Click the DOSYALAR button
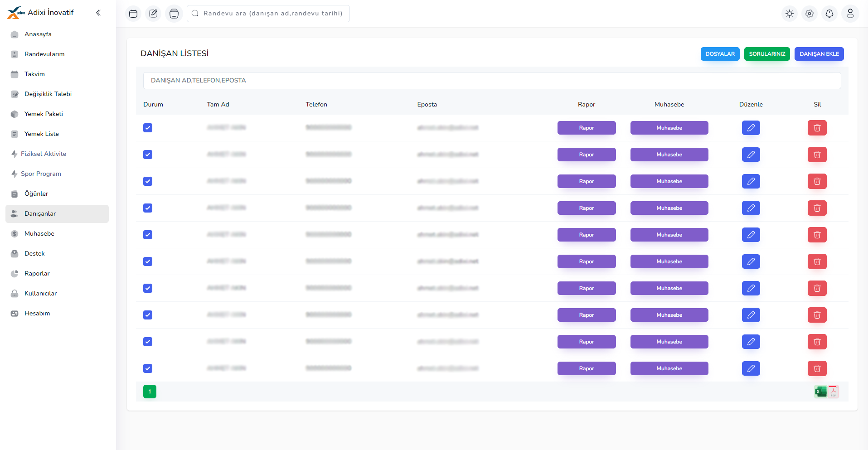Viewport: 868px width, 450px height. (720, 54)
